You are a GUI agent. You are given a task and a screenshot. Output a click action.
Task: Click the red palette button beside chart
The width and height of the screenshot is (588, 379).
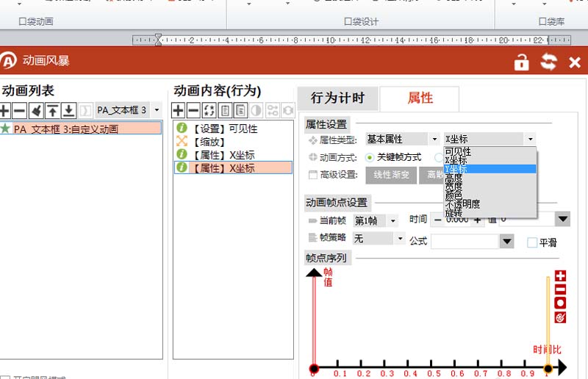pos(560,317)
